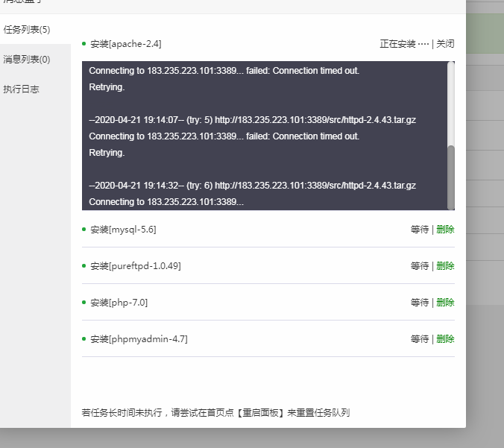Delete the mysql-5.6 install task

click(445, 230)
